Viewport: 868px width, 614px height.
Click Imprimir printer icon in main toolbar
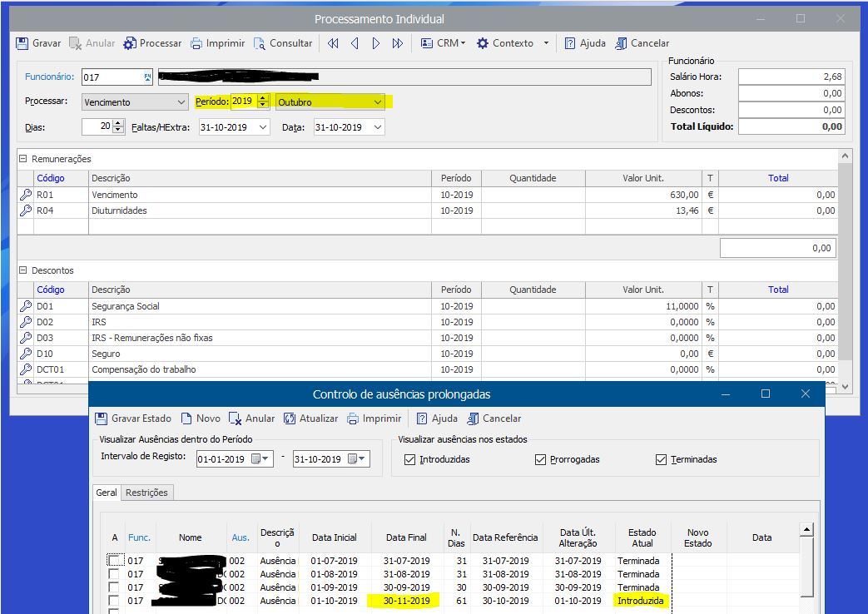coord(196,43)
